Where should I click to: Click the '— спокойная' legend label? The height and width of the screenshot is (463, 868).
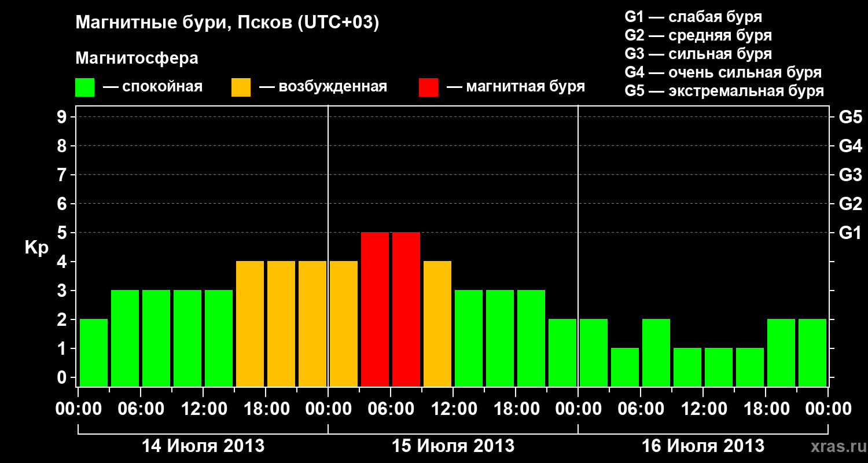click(x=153, y=87)
